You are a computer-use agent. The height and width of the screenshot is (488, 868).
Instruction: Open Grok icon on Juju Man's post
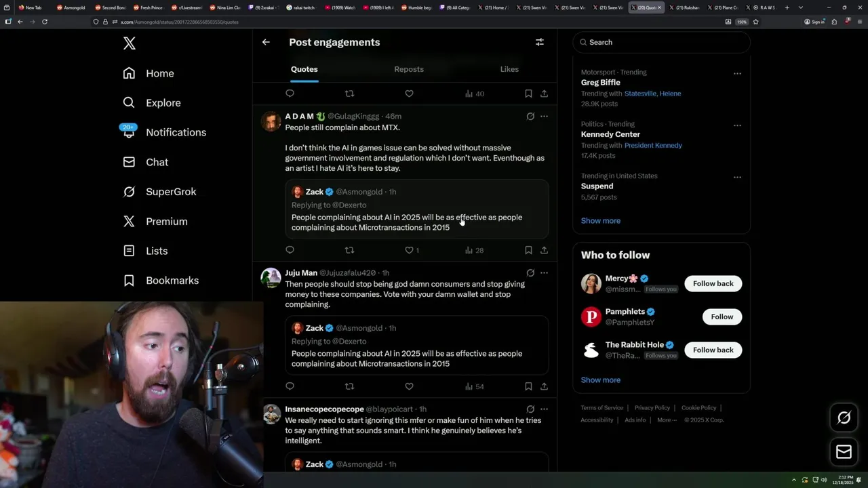coord(530,273)
